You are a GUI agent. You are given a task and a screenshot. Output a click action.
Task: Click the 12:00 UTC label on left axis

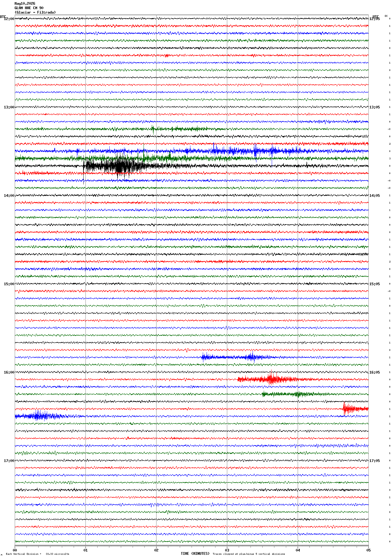tap(9, 19)
